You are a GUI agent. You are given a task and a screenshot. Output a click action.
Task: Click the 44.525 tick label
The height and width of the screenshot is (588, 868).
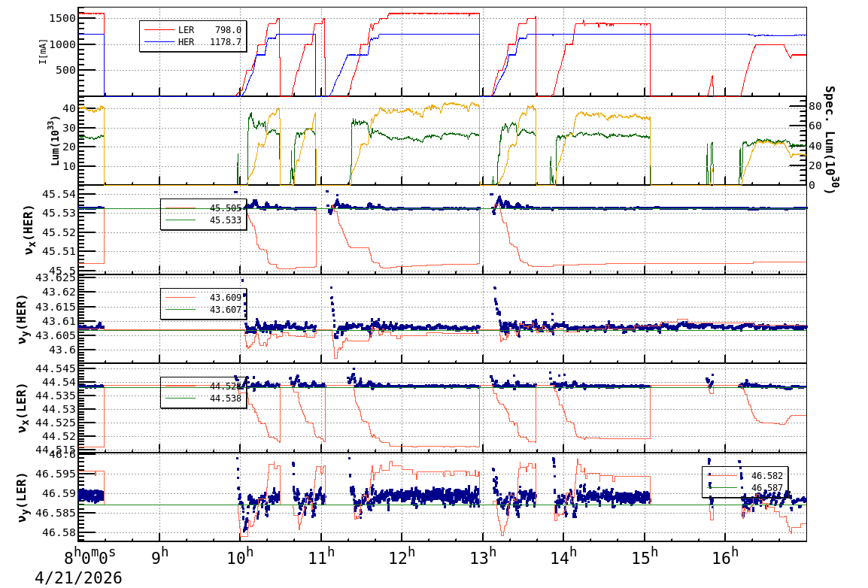(x=56, y=423)
